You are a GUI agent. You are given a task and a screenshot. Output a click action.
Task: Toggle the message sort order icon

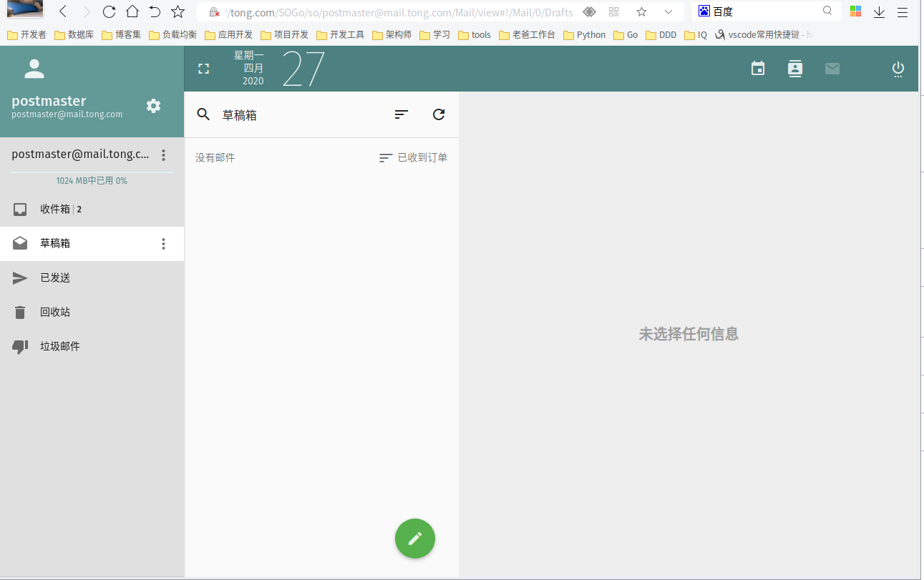(x=401, y=114)
